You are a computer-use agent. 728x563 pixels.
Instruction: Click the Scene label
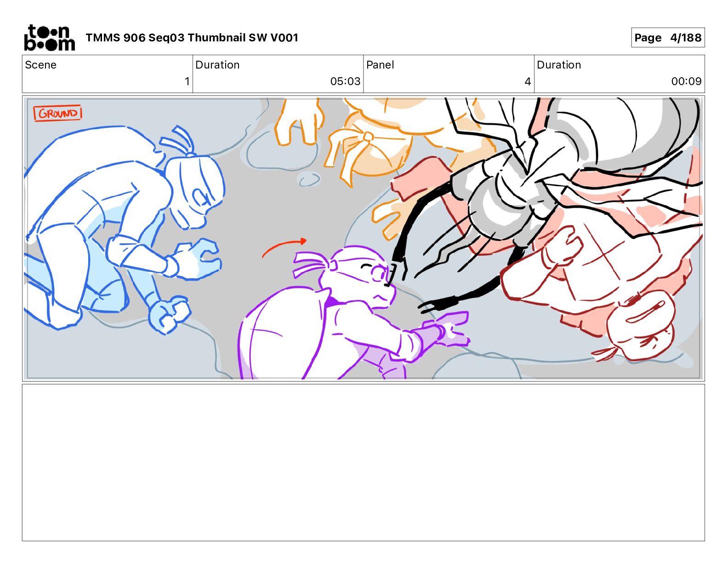(x=40, y=65)
